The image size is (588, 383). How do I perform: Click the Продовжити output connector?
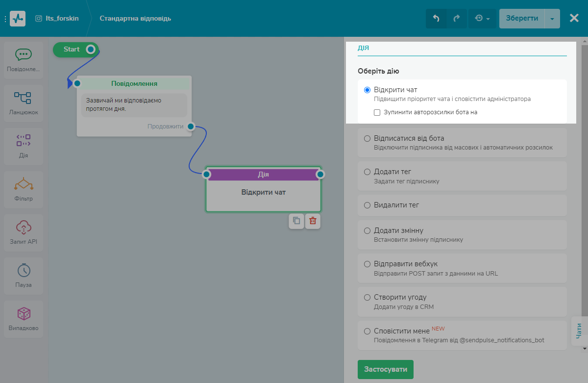pyautogui.click(x=191, y=127)
